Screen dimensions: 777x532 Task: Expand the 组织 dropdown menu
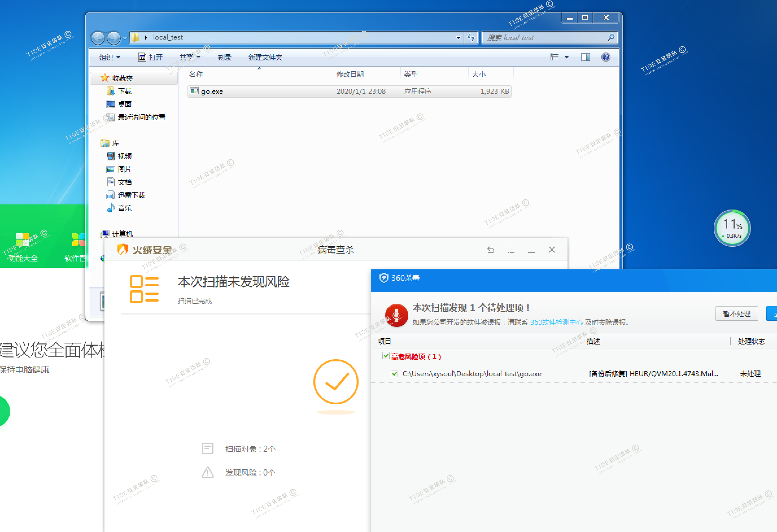(x=110, y=57)
